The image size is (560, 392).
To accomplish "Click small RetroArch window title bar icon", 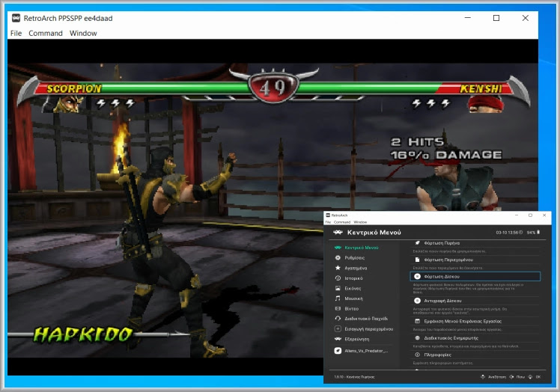I will [328, 215].
